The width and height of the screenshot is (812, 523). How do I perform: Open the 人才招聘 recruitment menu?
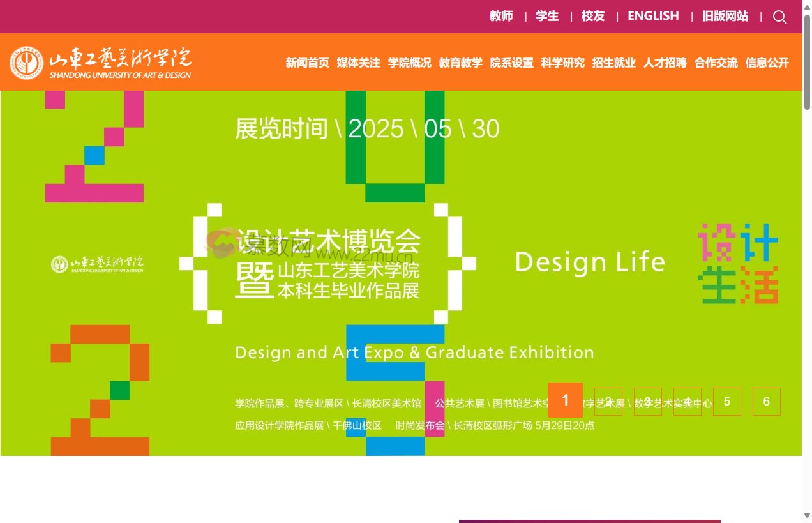(665, 63)
